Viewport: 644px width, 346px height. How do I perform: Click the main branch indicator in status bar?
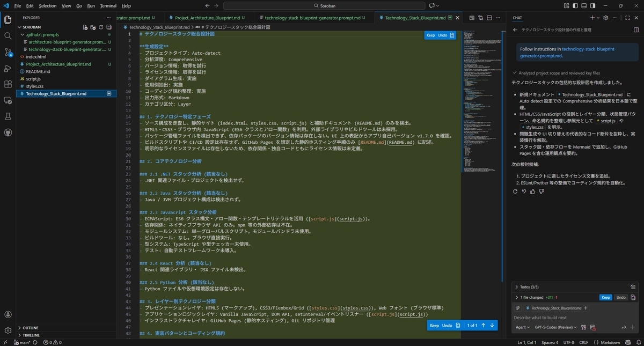coord(21,342)
